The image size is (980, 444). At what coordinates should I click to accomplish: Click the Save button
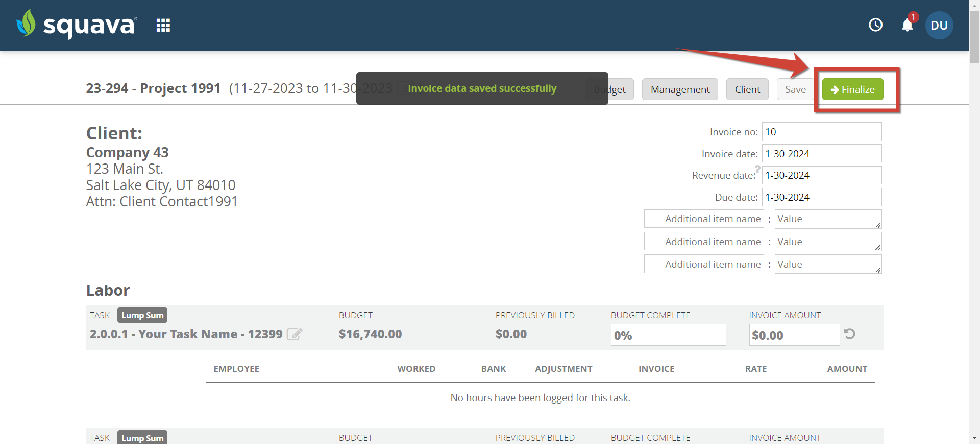point(795,89)
